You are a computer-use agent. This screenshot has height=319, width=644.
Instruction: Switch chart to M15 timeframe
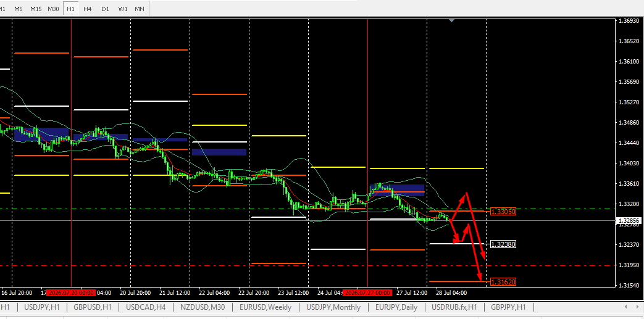pos(36,9)
